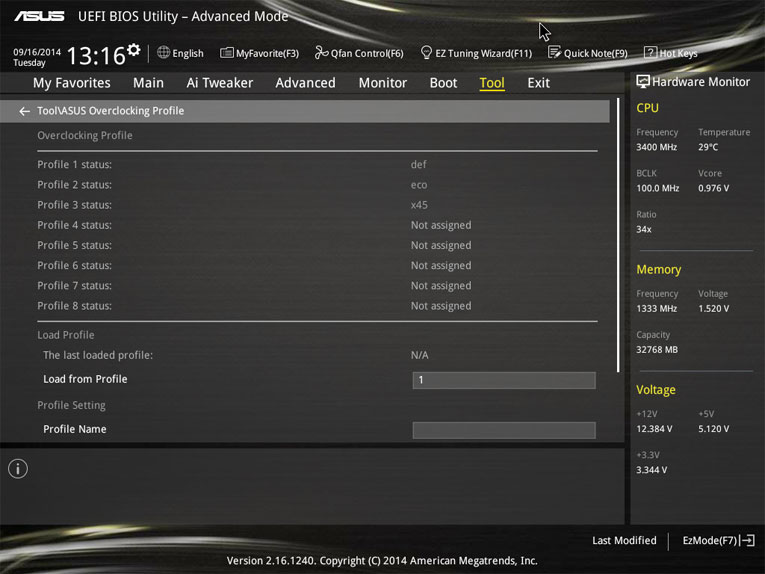Click the globe language icon
This screenshot has height=574, width=765.
[x=163, y=52]
